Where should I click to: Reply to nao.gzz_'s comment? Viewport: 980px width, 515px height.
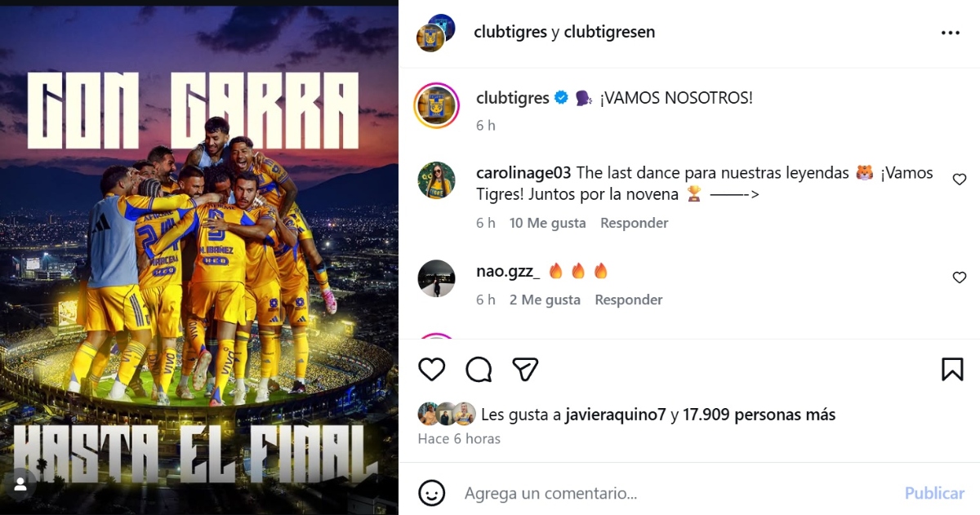(629, 300)
